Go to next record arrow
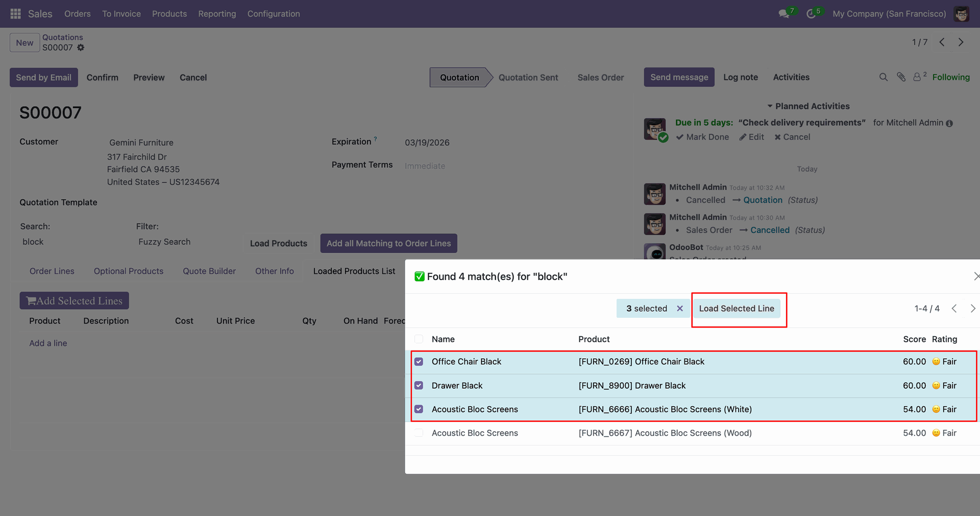 coord(961,42)
